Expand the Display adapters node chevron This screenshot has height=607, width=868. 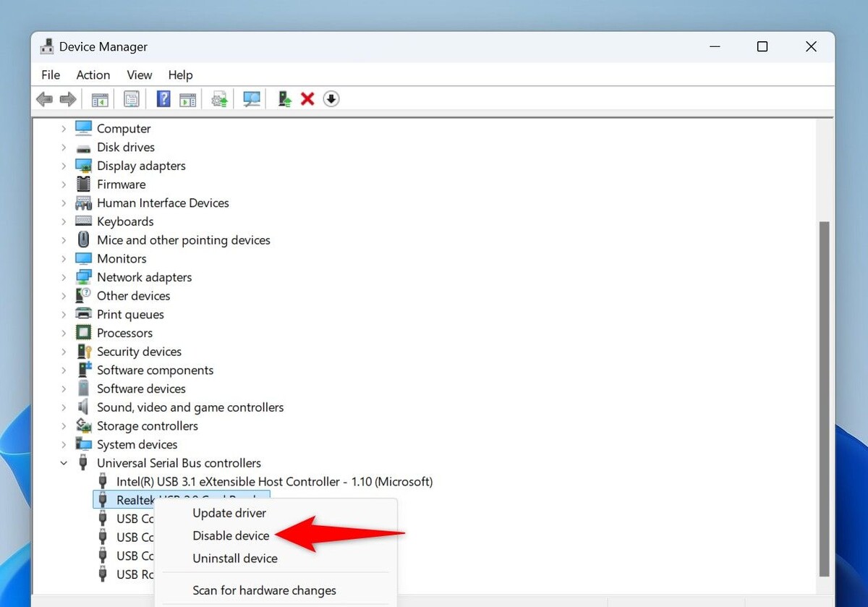(x=64, y=166)
